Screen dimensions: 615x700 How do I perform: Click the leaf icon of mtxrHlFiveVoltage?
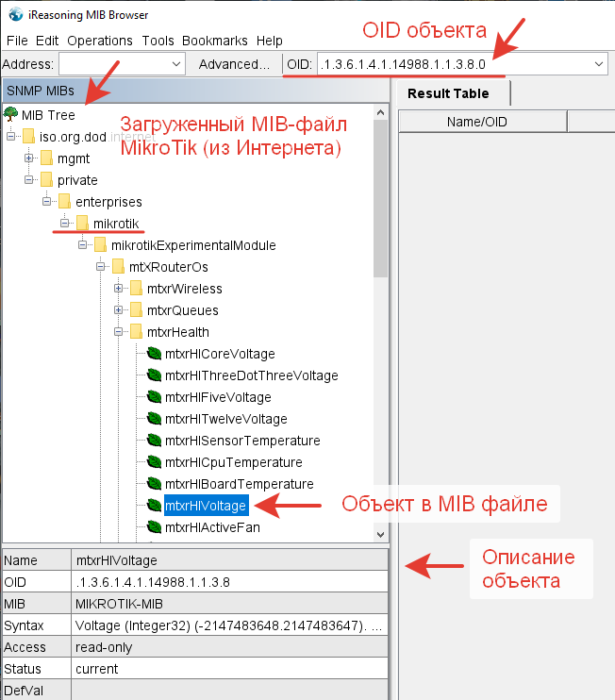pos(154,397)
